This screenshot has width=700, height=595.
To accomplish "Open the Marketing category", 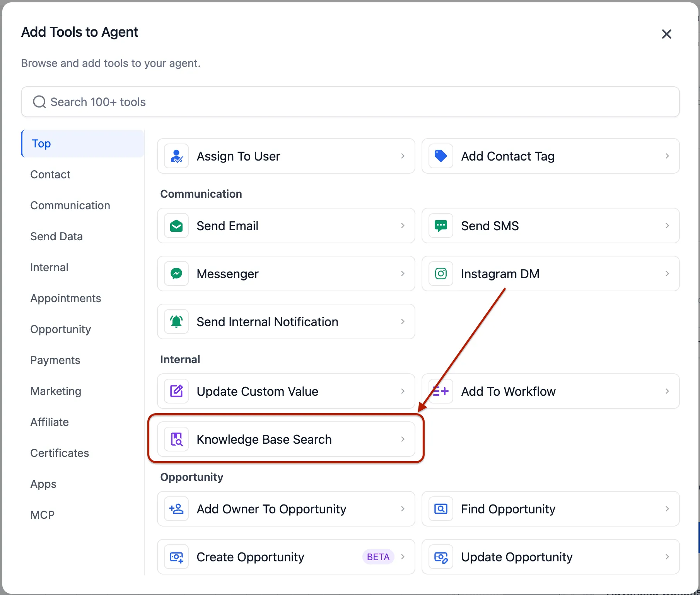I will pos(83,391).
